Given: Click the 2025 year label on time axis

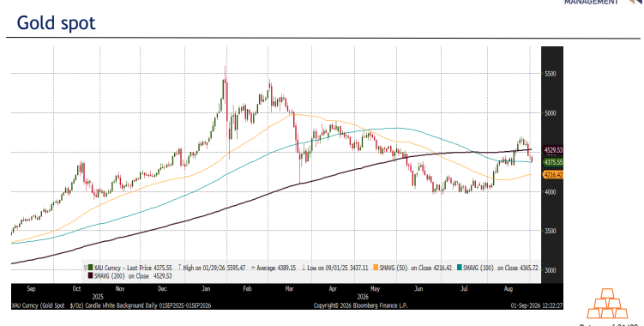Looking at the screenshot, I should click(98, 296).
